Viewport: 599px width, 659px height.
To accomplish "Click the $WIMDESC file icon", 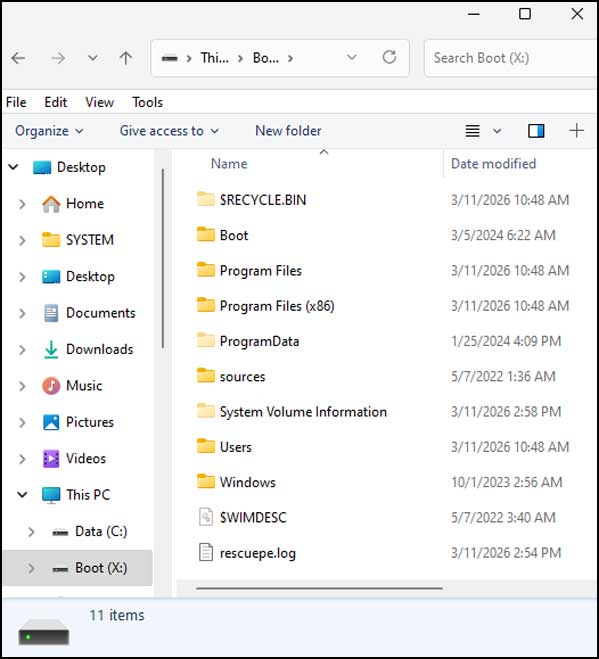I will (x=206, y=517).
